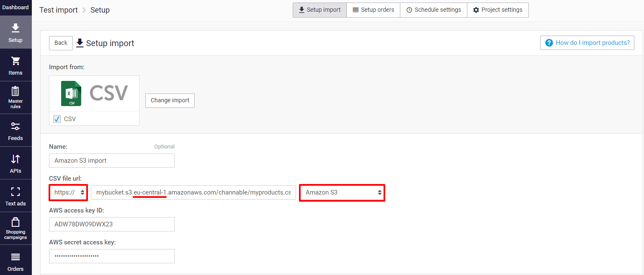Open the Schedule settings tab

(x=433, y=10)
